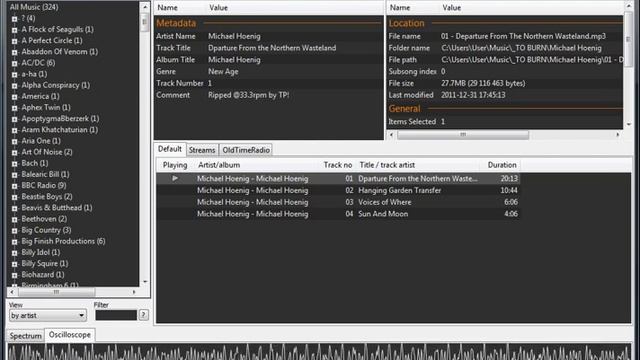The width and height of the screenshot is (640, 360).
Task: Click the Playing column header
Action: pos(175,165)
